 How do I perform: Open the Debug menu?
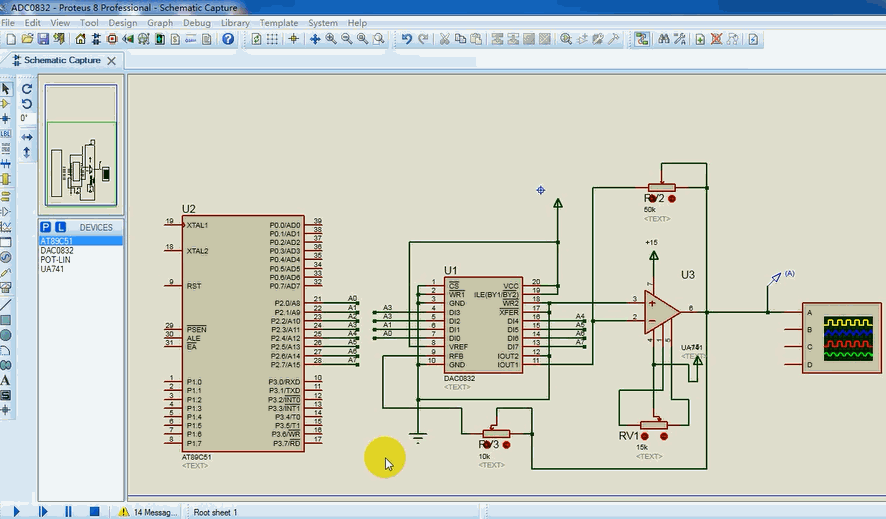[197, 23]
